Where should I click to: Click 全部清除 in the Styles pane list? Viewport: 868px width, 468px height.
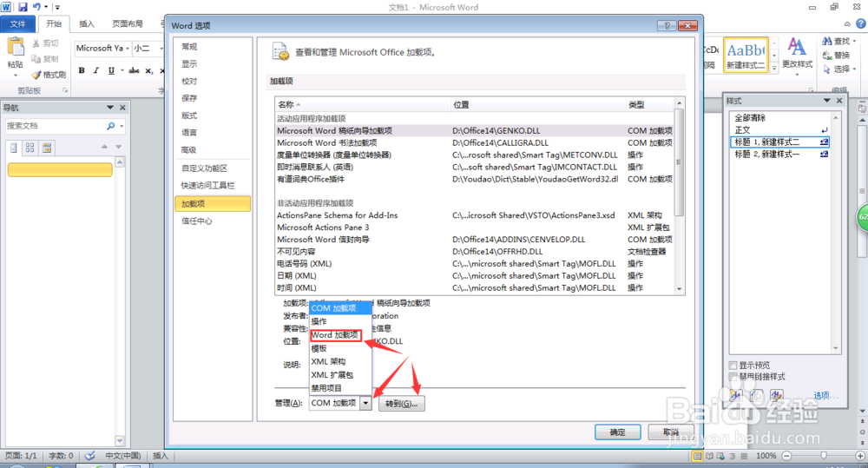click(779, 117)
